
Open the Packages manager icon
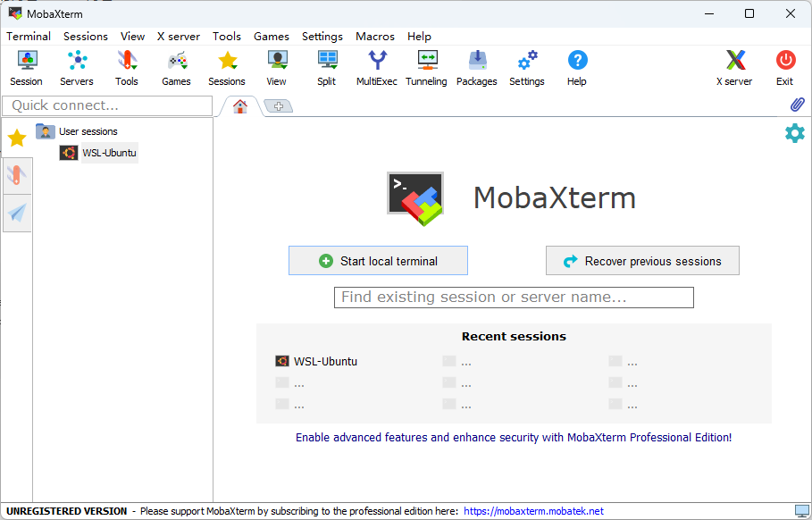[476, 67]
